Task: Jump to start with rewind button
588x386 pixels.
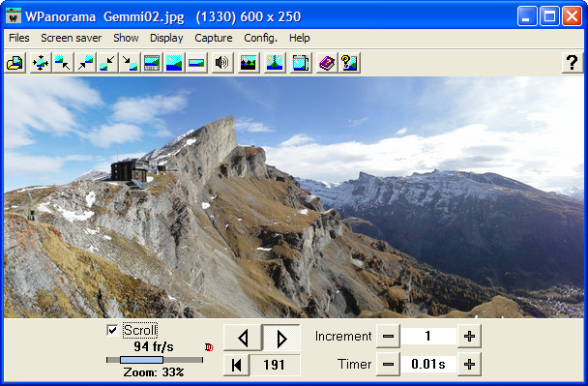Action: [x=237, y=365]
